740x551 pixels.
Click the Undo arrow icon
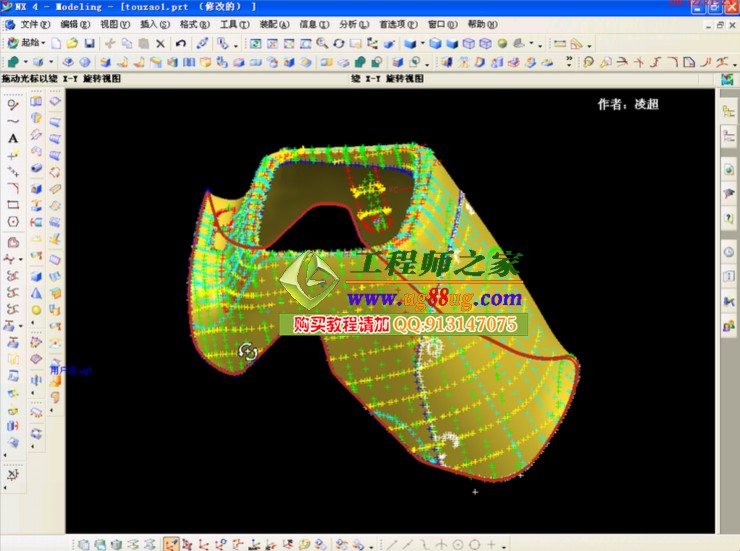180,43
